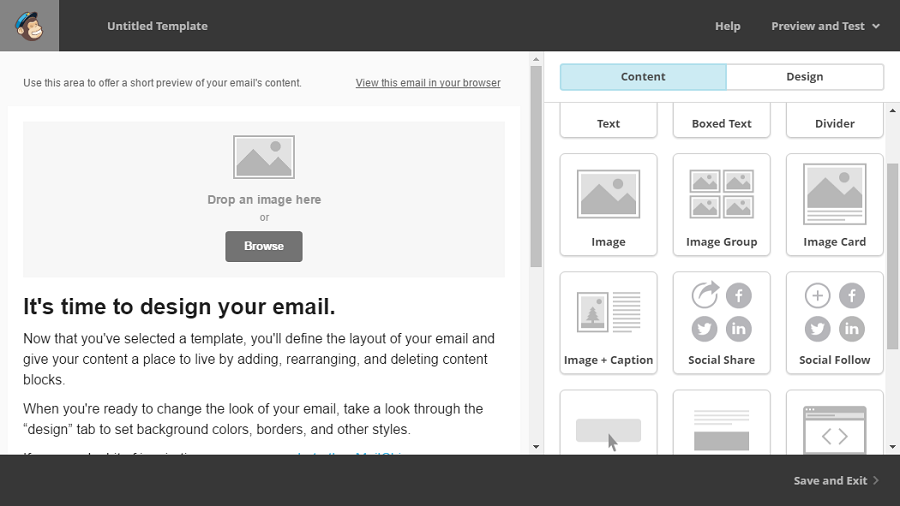Click the email preview scroll down arrow
This screenshot has width=900, height=506.
click(536, 447)
